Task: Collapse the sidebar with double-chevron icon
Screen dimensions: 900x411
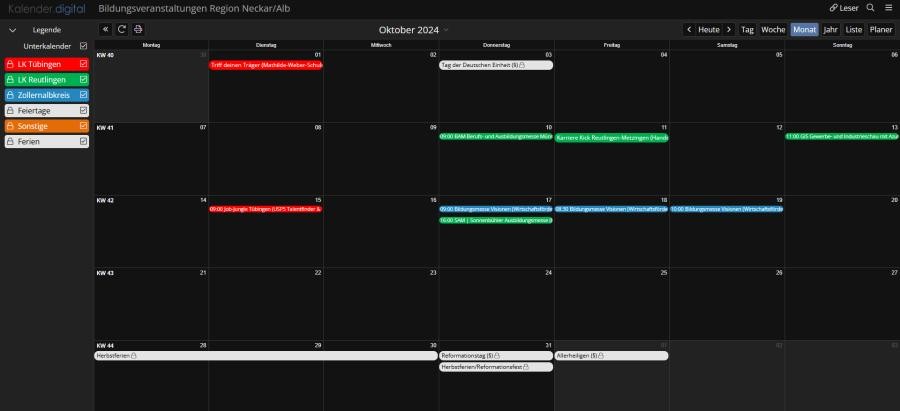Action: tap(106, 30)
